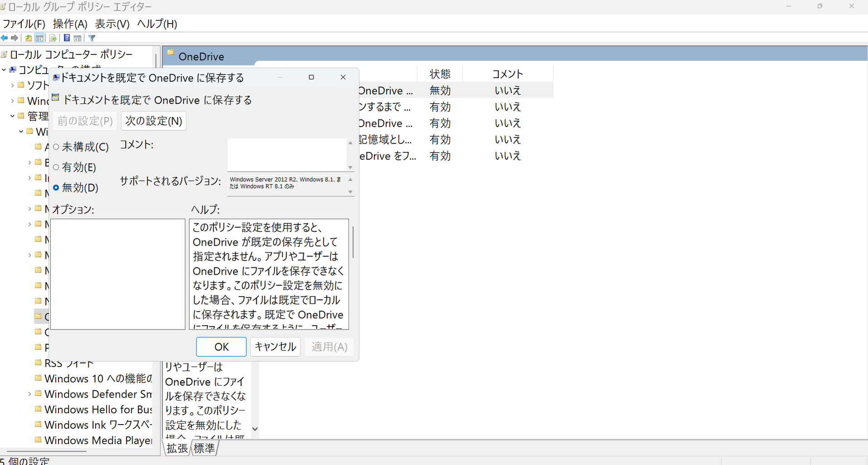Toggle the Show/Hide action pane icon
The height and width of the screenshot is (465, 868).
click(x=78, y=38)
